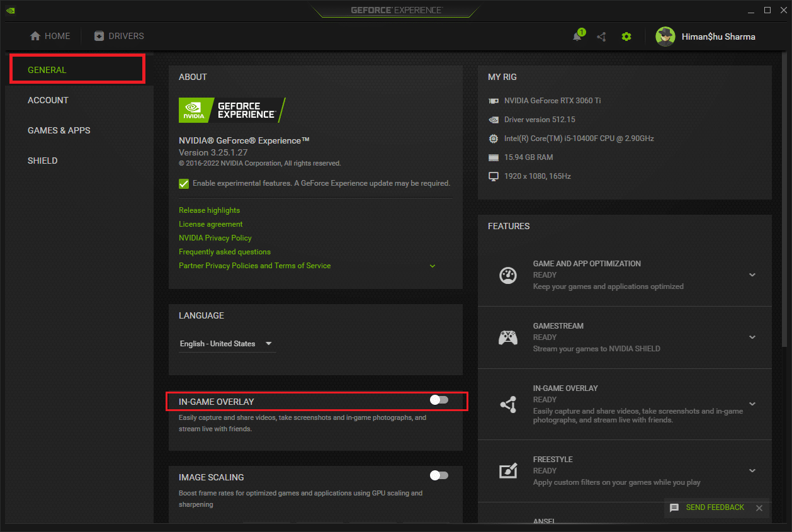
Task: Click the GameStream controller icon
Action: coord(508,337)
